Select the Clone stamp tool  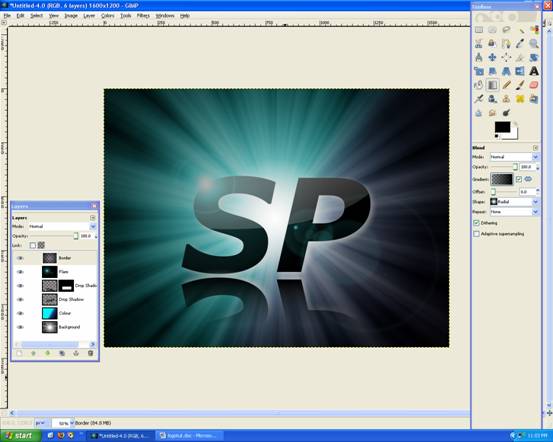pos(506,99)
